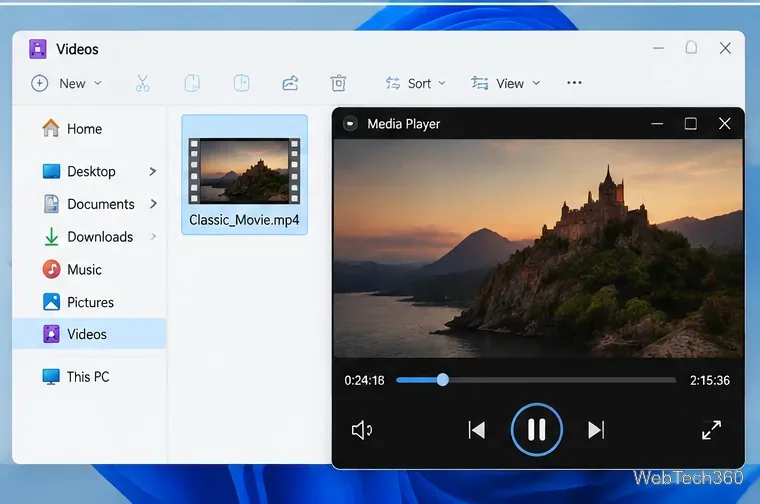Click the Music note icon

click(51, 269)
